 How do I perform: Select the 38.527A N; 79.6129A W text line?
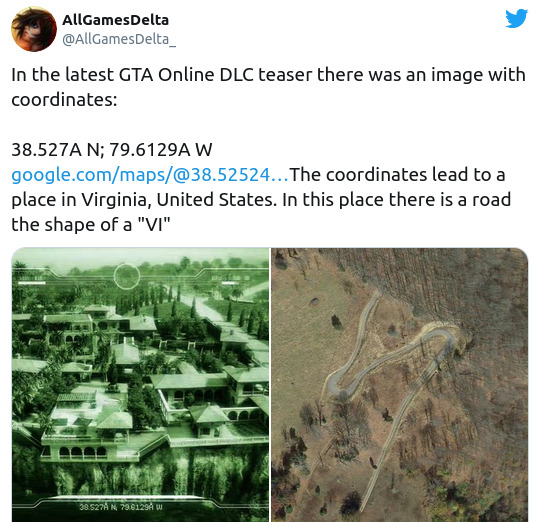[112, 150]
